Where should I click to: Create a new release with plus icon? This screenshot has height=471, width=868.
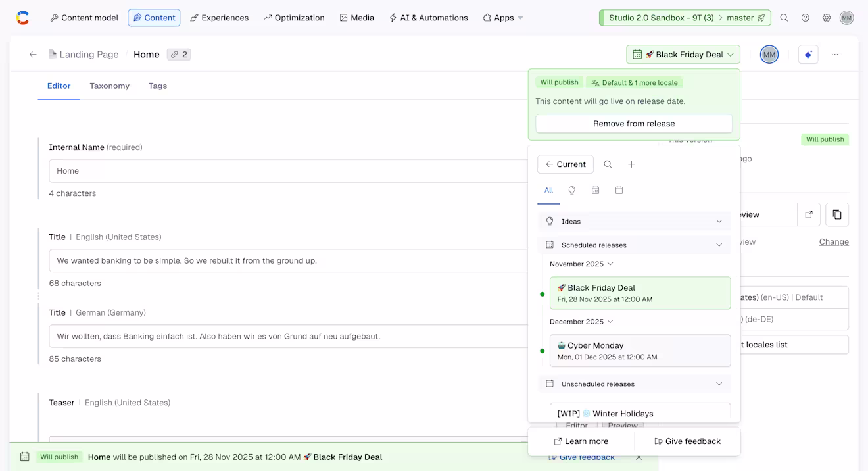pos(631,164)
